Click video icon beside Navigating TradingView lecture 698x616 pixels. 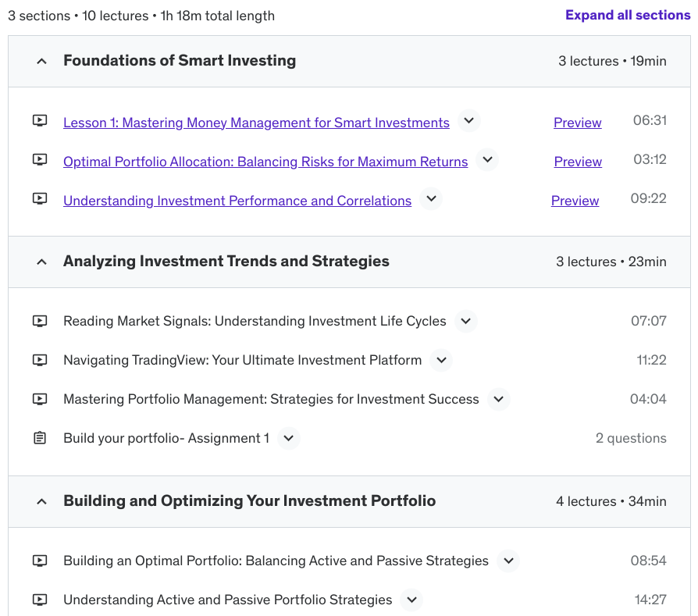(40, 360)
